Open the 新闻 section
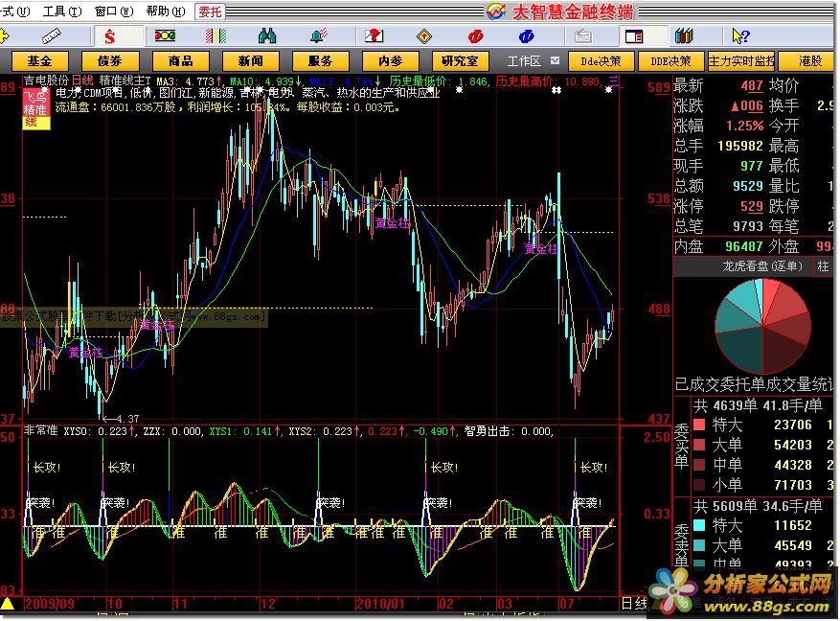This screenshot has height=621, width=840. coord(251,61)
